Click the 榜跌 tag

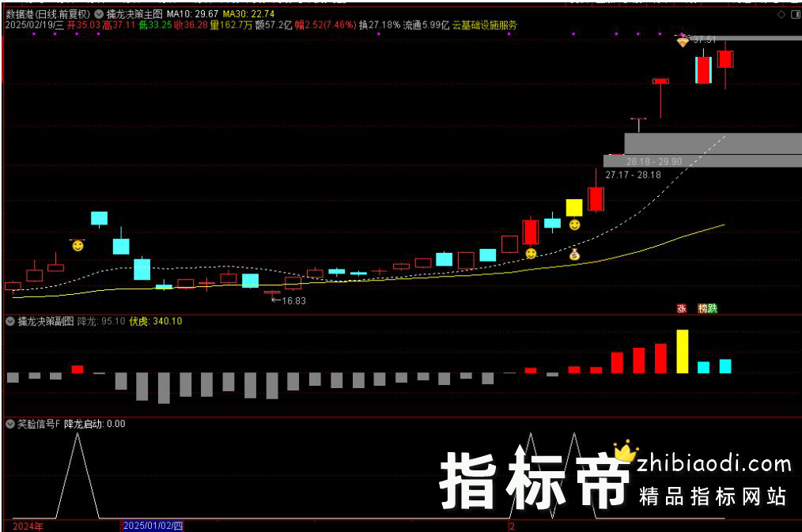[708, 308]
